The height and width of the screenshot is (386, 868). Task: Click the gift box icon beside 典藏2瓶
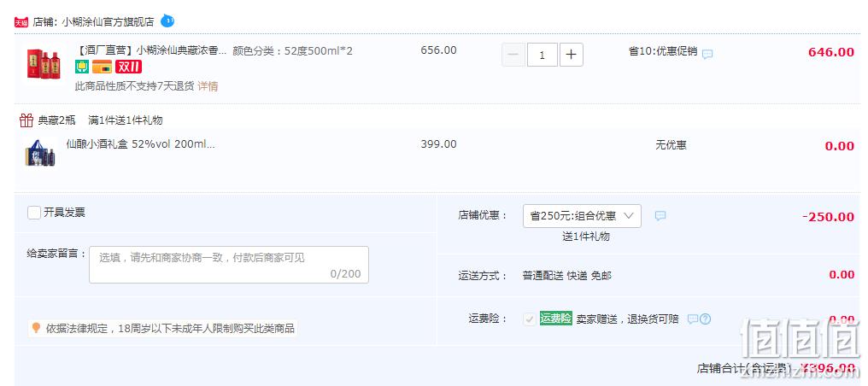(26, 120)
